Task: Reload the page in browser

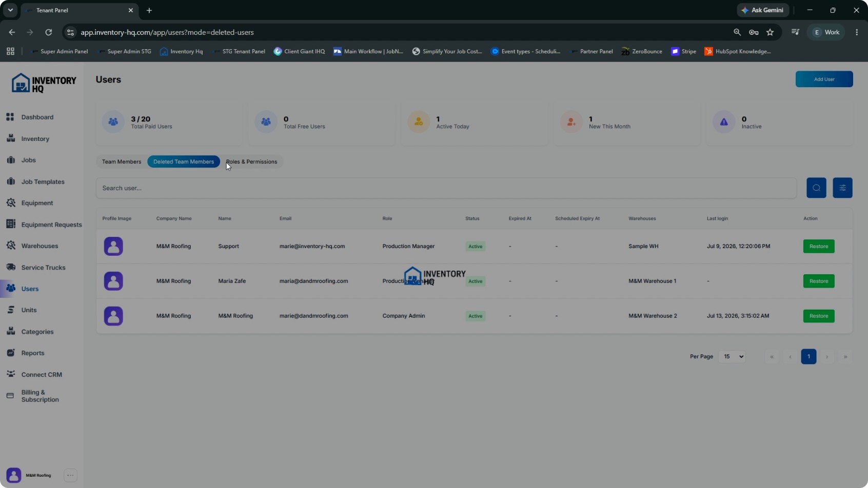Action: 49,32
